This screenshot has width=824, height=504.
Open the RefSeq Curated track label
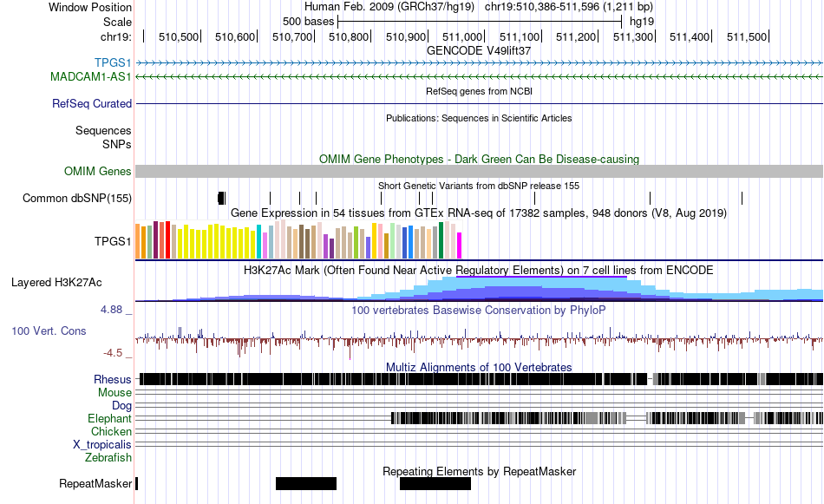(92, 103)
